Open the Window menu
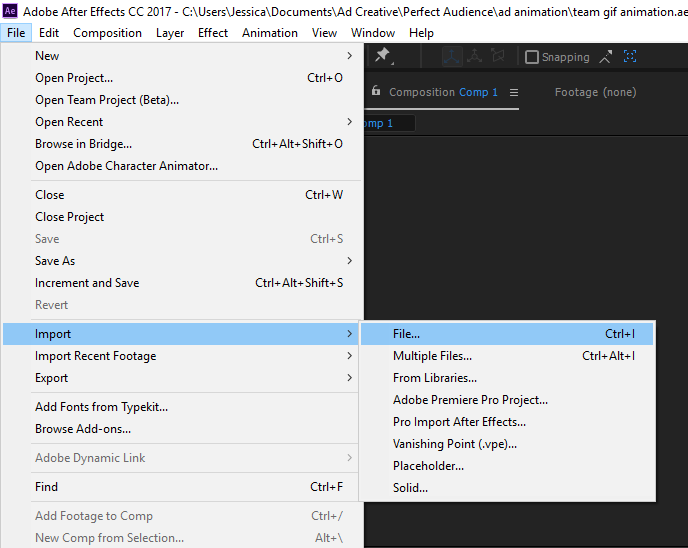Viewport: 688px width, 548px height. pyautogui.click(x=373, y=33)
